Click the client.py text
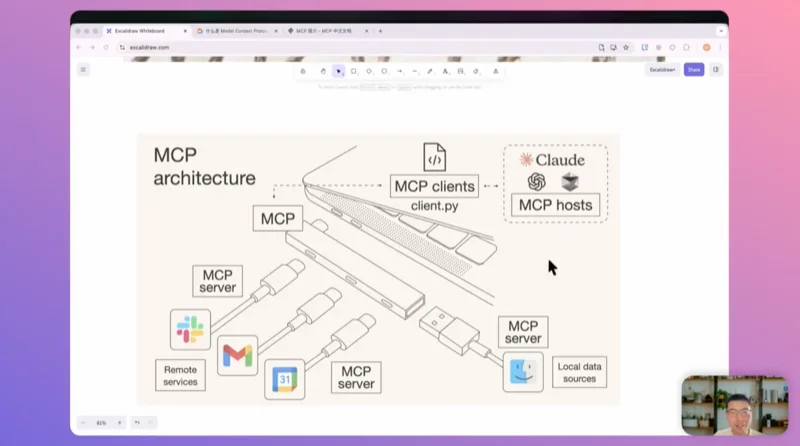The width and height of the screenshot is (800, 446). pos(435,206)
